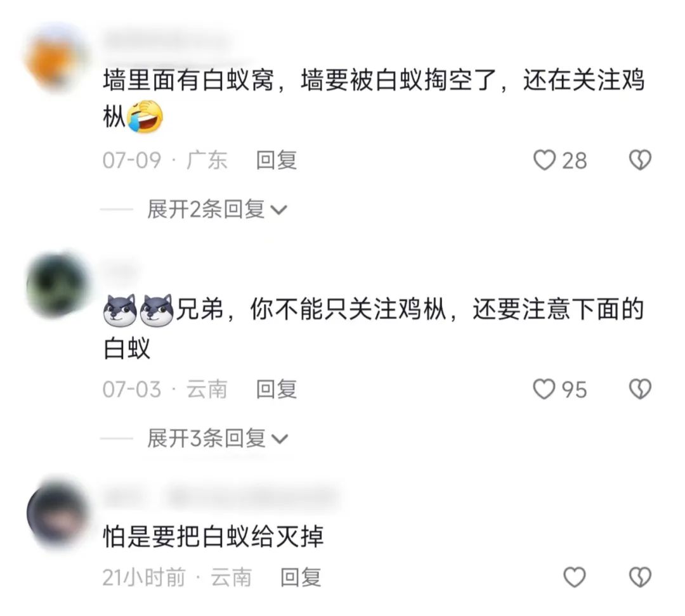Dislike the comment posted 21小时前
The image size is (685, 616).
click(x=640, y=577)
